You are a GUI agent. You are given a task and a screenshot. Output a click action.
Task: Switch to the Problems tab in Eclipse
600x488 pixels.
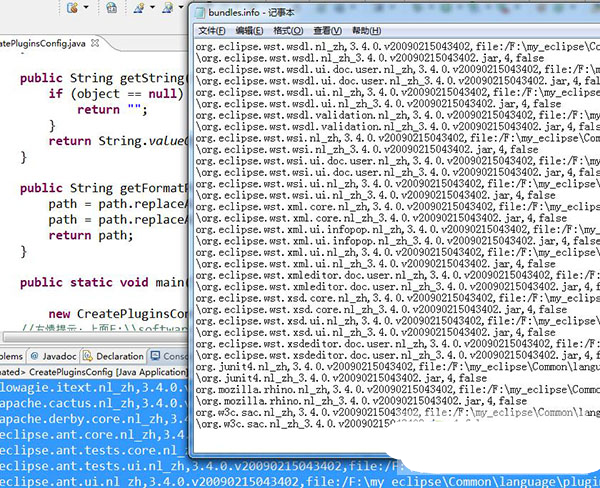point(11,356)
